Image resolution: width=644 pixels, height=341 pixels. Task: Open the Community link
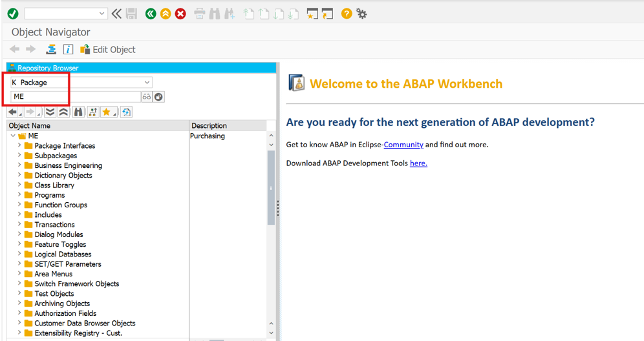pos(403,145)
